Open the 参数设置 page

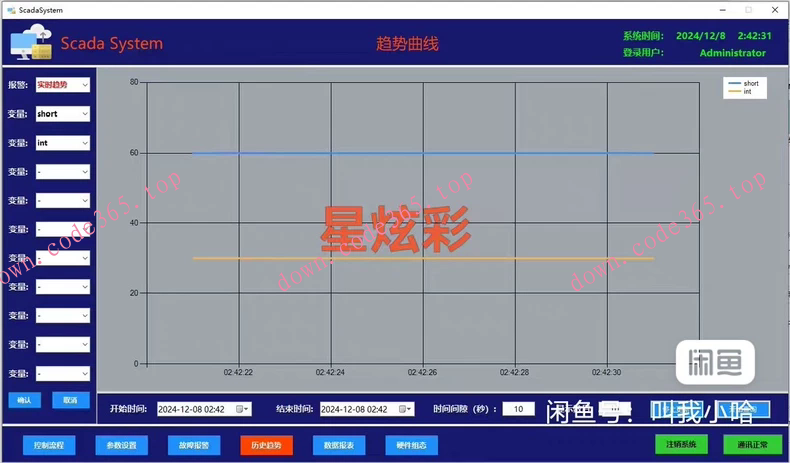(x=121, y=445)
